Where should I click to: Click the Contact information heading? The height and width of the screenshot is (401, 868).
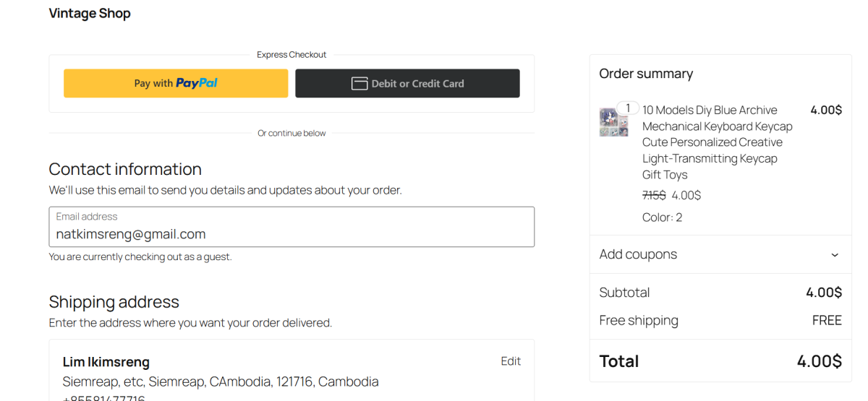(x=125, y=169)
